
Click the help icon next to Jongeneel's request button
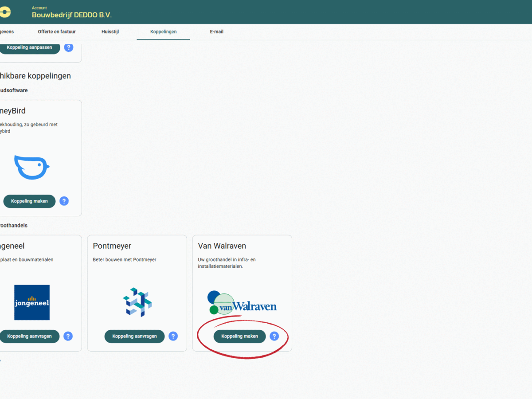click(68, 336)
